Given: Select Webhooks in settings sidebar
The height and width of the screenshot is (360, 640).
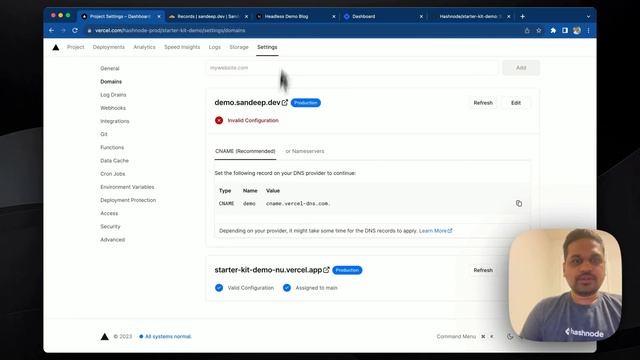Looking at the screenshot, I should 113,108.
